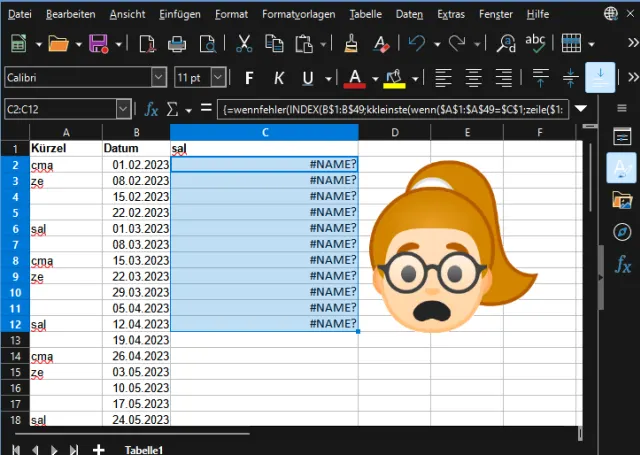Viewport: 640px width, 455px height.
Task: Select the Clone Formatting paintbrush
Action: tap(351, 44)
